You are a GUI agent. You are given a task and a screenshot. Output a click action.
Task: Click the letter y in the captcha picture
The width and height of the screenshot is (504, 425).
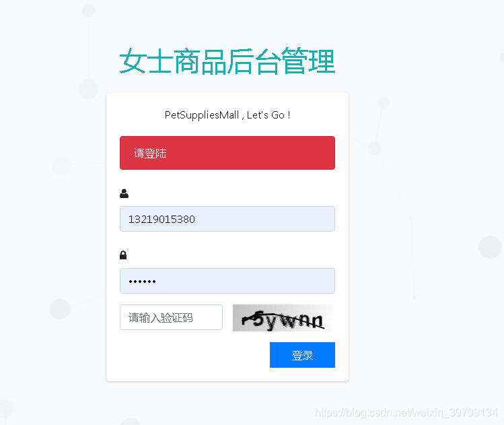click(x=271, y=322)
